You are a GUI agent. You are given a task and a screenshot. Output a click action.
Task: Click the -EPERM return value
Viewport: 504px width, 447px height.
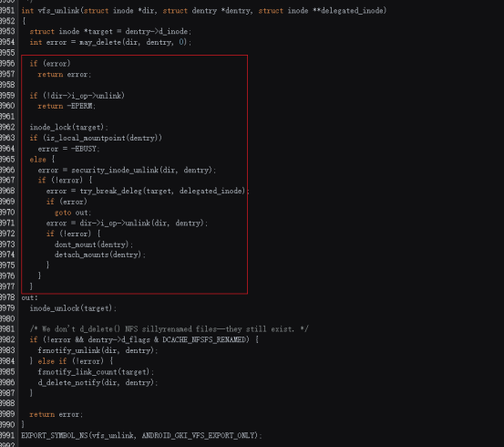(x=79, y=106)
